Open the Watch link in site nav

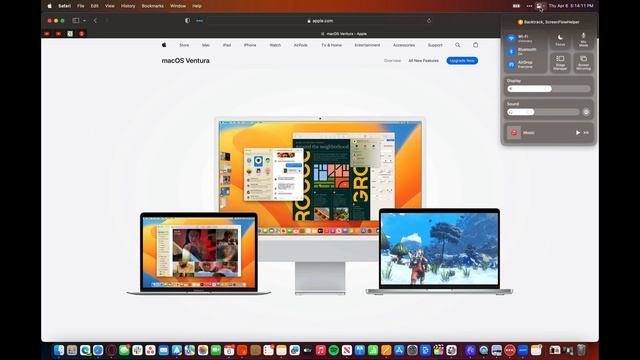click(x=275, y=45)
